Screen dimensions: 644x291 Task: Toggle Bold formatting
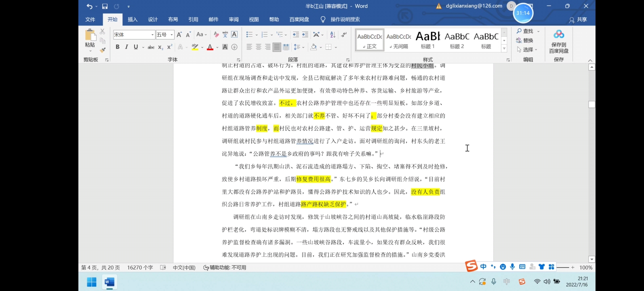118,47
